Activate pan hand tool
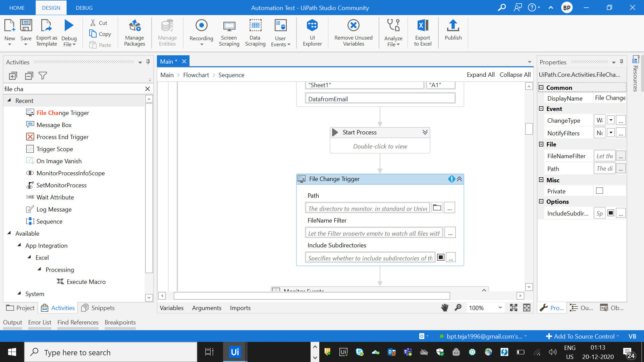The width and height of the screenshot is (644, 362). pos(445,308)
